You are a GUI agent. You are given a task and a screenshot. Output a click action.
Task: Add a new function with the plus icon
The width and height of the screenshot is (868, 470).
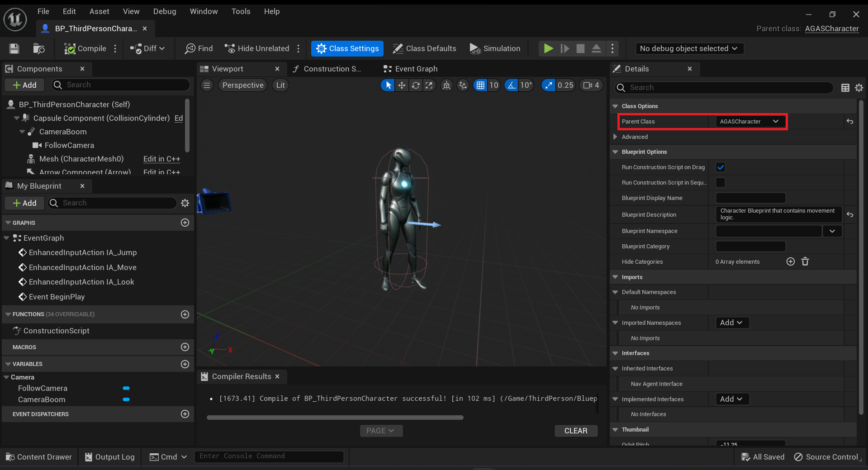pos(185,314)
